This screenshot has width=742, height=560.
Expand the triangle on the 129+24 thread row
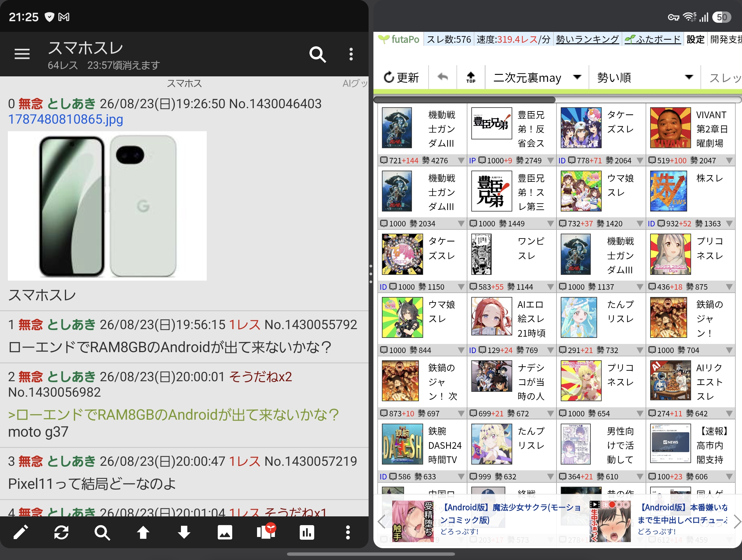tap(550, 350)
